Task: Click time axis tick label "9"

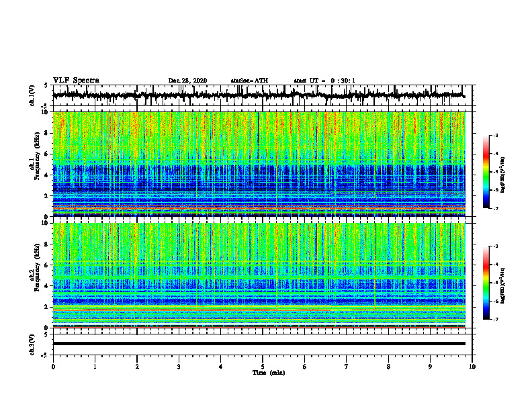Action: pyautogui.click(x=430, y=367)
